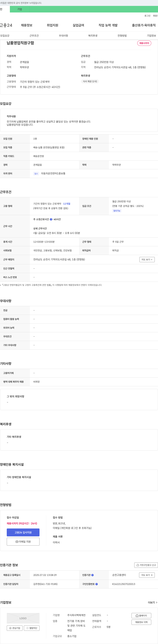This screenshot has height=644, width=158.
Task: Jump to the 전형방법 section tab
Action: pyautogui.click(x=122, y=35)
